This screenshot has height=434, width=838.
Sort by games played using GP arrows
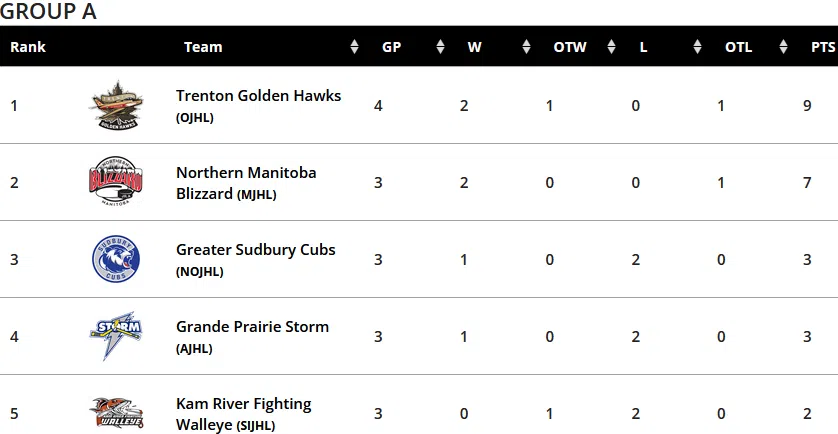click(x=440, y=47)
